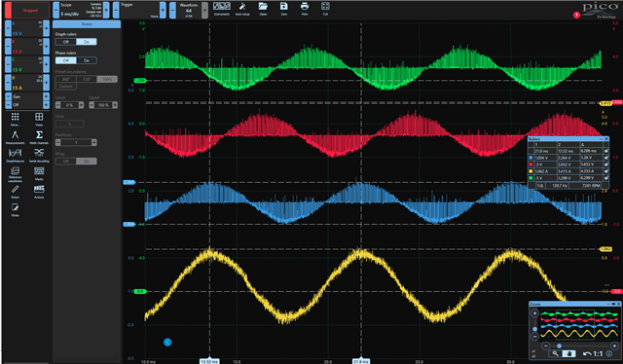The height and width of the screenshot is (364, 623).
Task: Turn Graph rulers On
Action: coord(87,42)
